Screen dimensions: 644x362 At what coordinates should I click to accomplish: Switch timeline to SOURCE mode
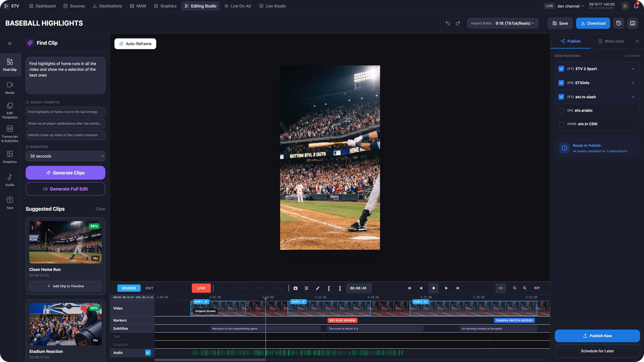pyautogui.click(x=129, y=288)
